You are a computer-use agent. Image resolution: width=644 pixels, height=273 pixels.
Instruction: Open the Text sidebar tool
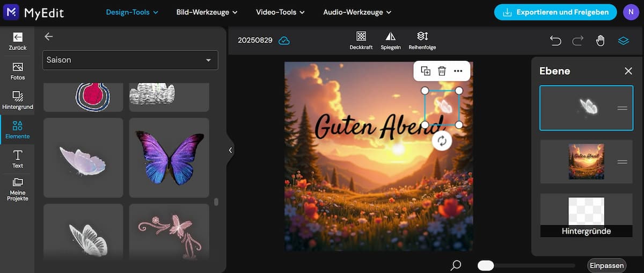point(18,159)
